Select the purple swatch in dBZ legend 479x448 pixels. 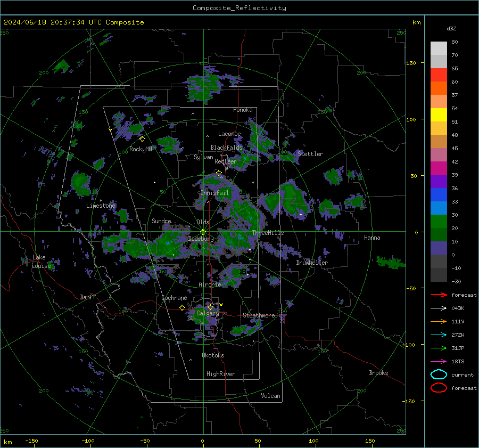coord(439,181)
